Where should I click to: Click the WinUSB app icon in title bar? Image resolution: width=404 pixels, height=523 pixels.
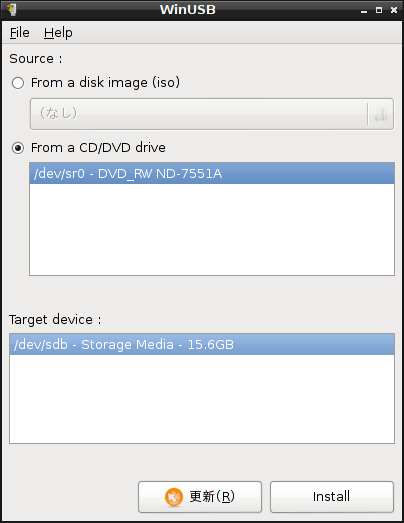coord(11,10)
